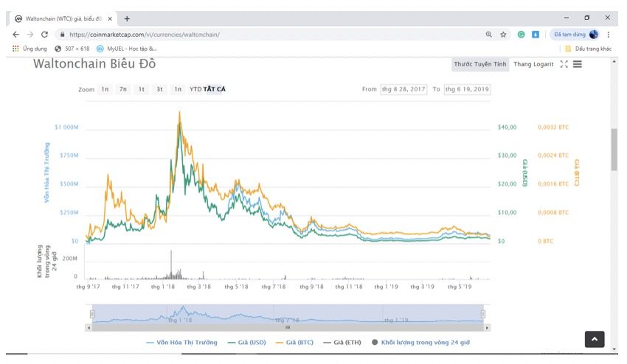This screenshot has height=364, width=627.
Task: Click the '200M' volume axis label
Action: pyautogui.click(x=69, y=259)
